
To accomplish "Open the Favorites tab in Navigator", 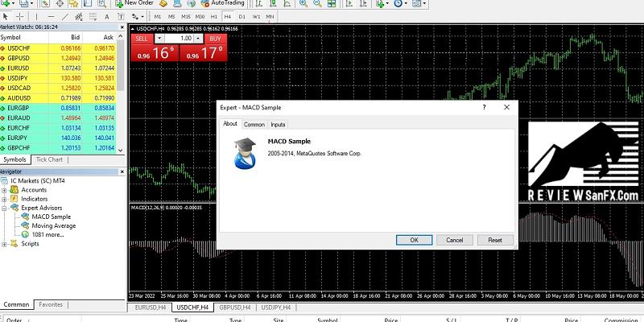I will [51, 304].
